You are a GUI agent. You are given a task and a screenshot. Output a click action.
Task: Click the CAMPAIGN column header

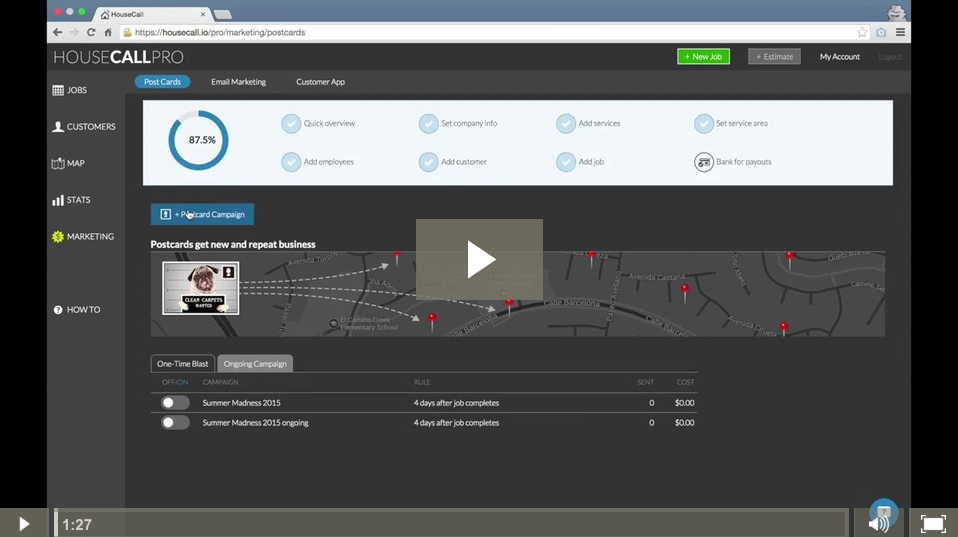tap(221, 382)
